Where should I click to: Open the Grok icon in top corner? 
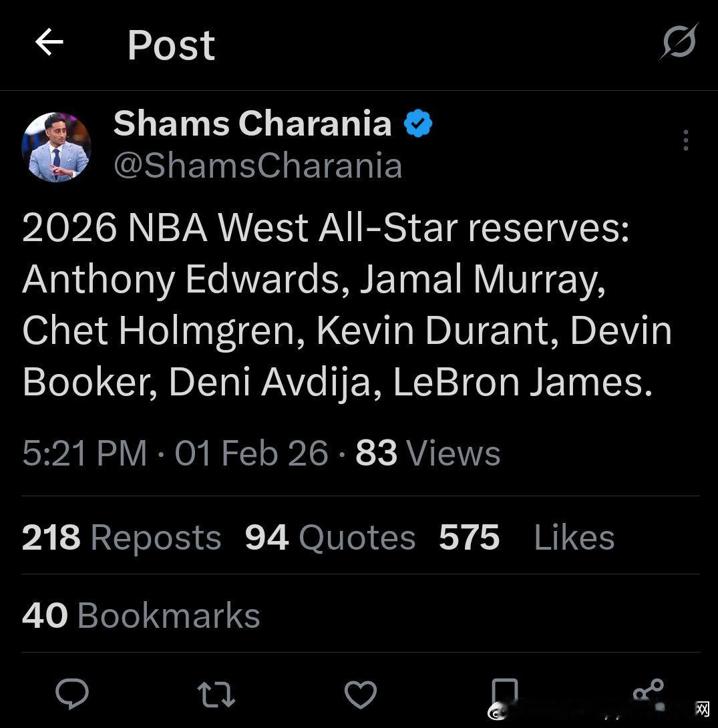point(679,42)
